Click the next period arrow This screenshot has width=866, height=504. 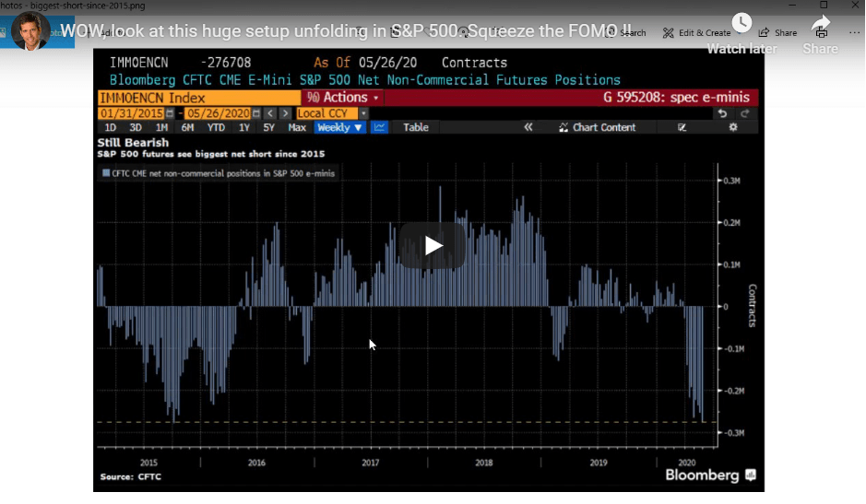[x=285, y=113]
